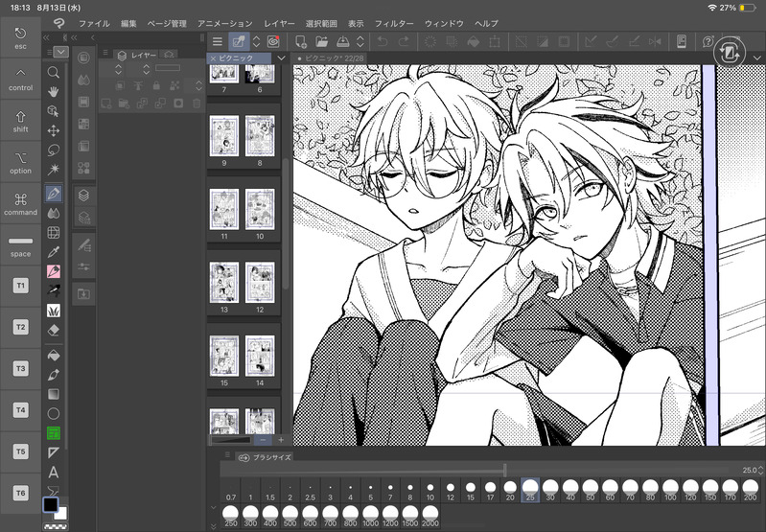Viewport: 766px width, 532px height.
Task: Select the Hand move-view tool
Action: pos(54,91)
